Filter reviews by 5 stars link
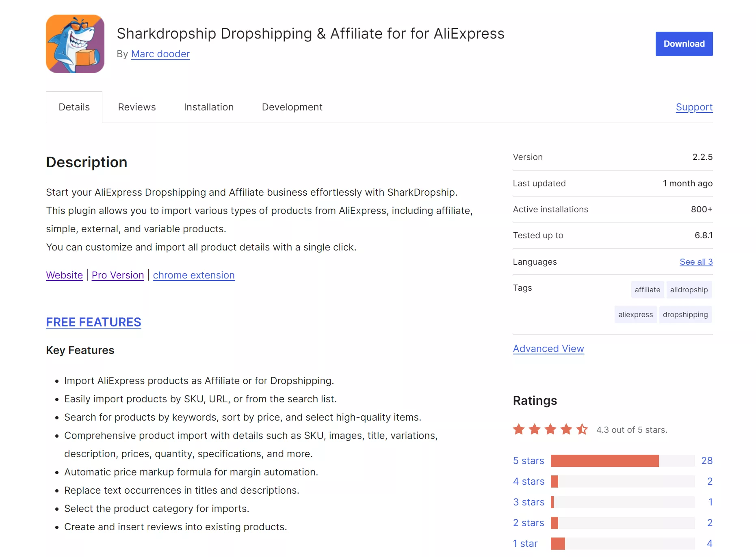Viewport: 756px width, 557px height. click(529, 461)
